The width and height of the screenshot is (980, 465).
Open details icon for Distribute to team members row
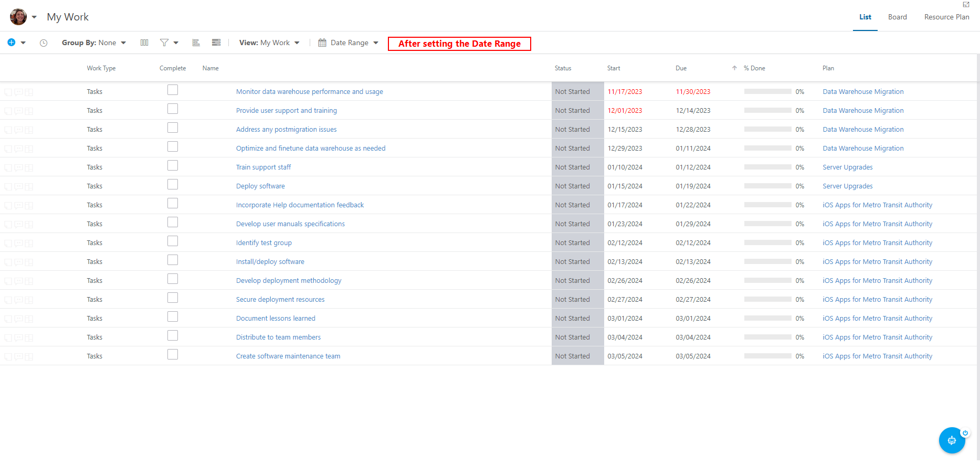coord(29,337)
